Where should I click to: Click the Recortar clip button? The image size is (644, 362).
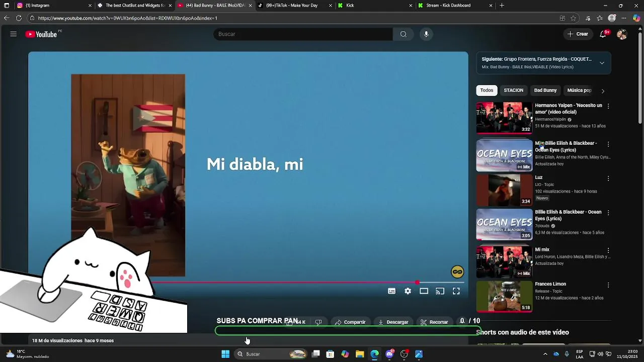click(x=434, y=322)
